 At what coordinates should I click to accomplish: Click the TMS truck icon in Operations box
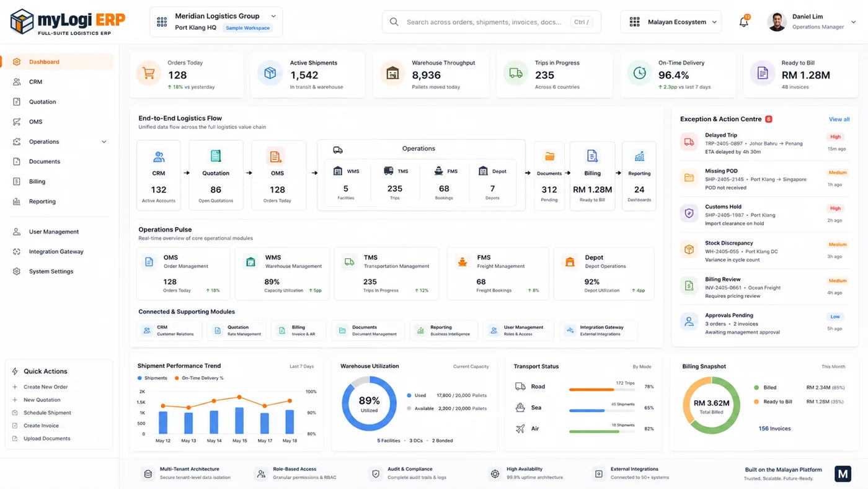[x=389, y=171]
